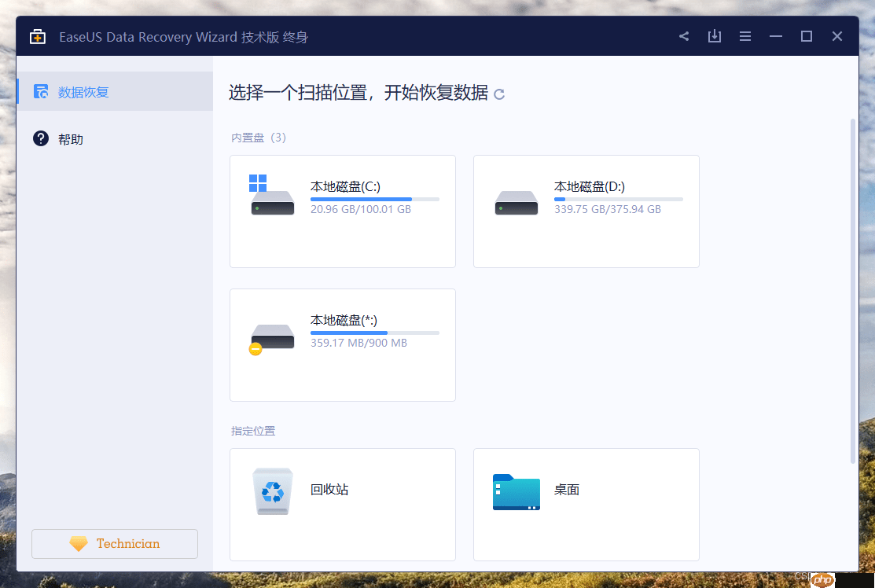Click the blue grid badge beside C: drive
Image resolution: width=875 pixels, height=588 pixels.
pos(259,182)
